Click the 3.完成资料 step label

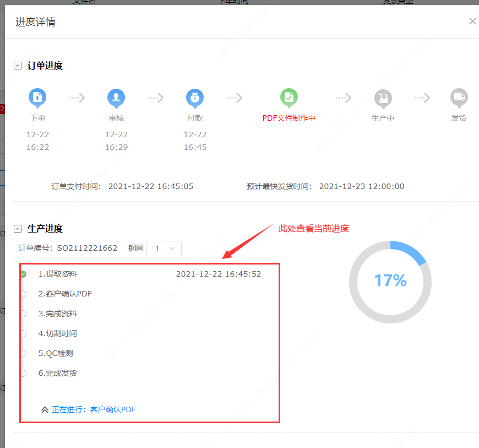(x=58, y=314)
